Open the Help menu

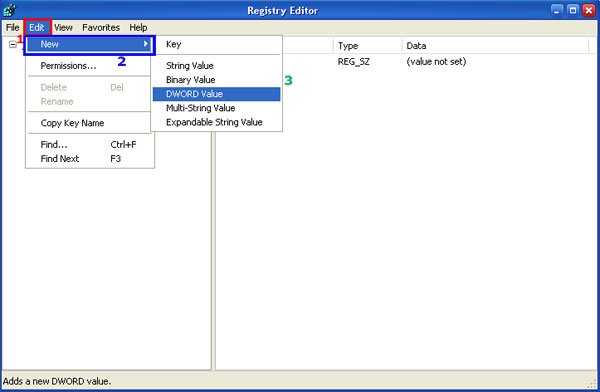click(x=138, y=28)
